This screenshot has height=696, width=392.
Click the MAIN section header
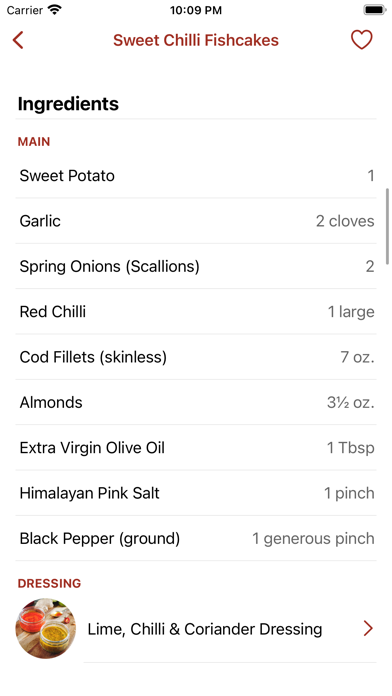tap(34, 142)
